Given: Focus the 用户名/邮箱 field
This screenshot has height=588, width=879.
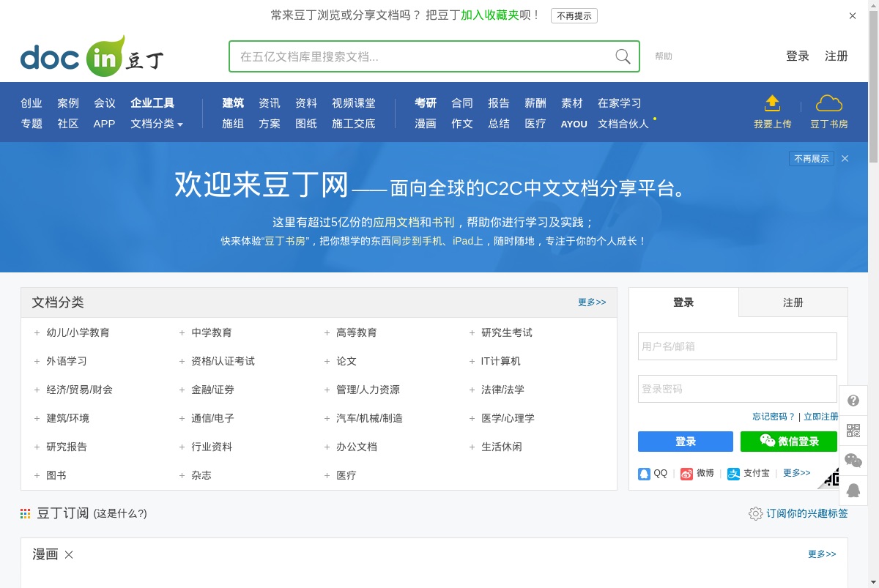Looking at the screenshot, I should [x=738, y=346].
